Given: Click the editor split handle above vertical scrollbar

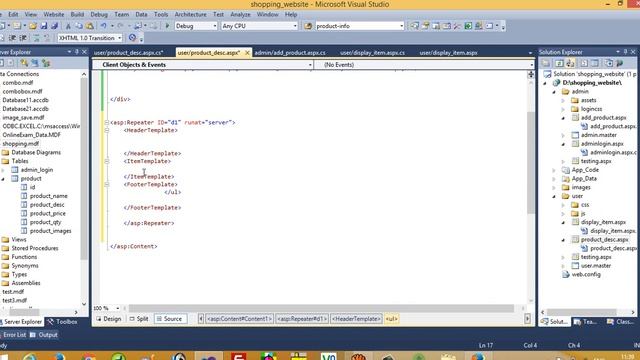Looking at the screenshot, I should pos(531,74).
